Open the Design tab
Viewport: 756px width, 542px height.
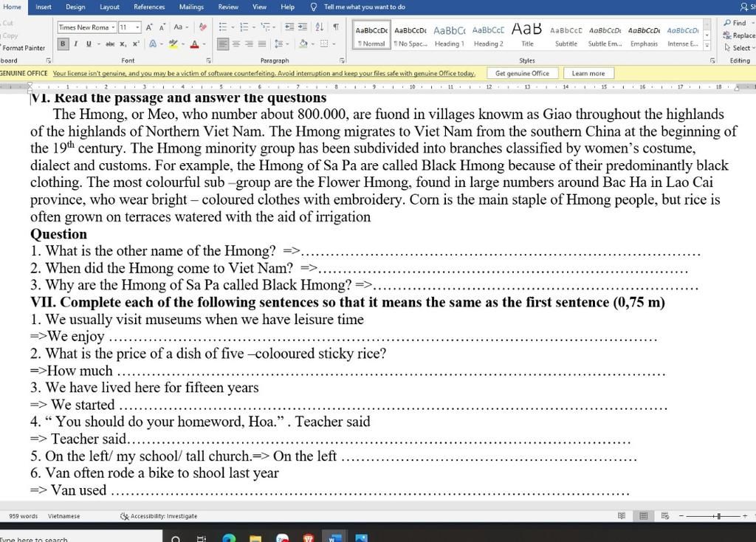pyautogui.click(x=75, y=7)
